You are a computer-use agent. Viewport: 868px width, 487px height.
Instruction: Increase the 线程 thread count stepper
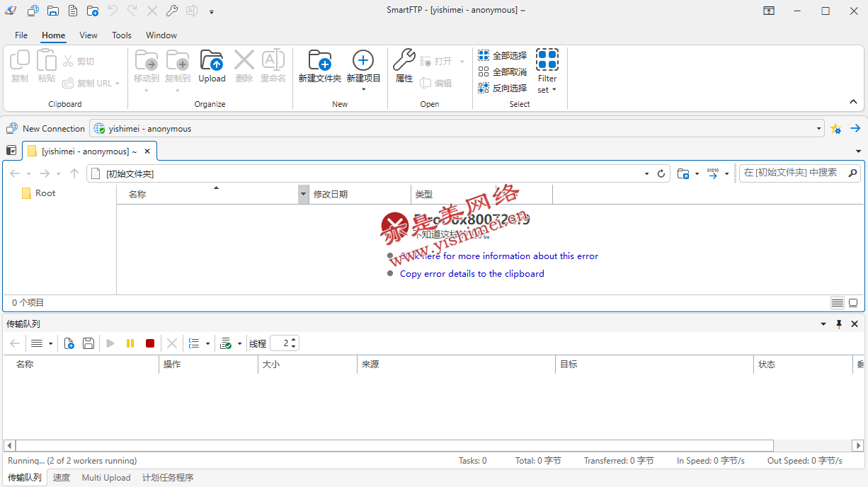pos(294,340)
